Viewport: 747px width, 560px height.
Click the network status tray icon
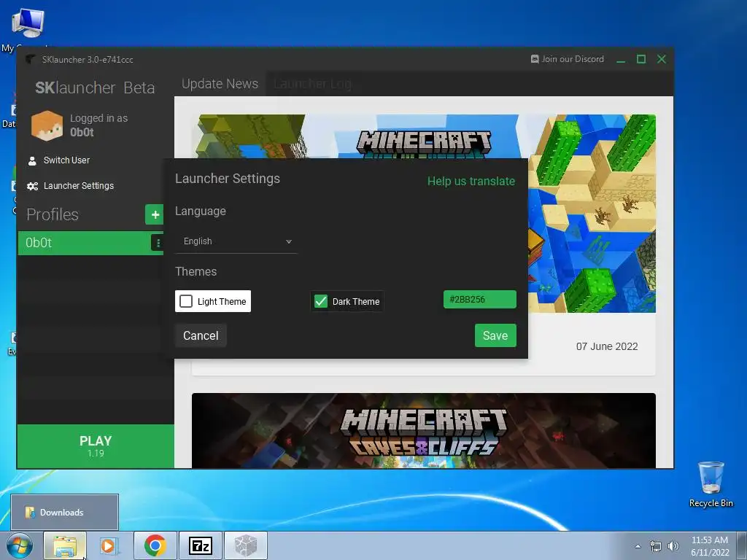click(656, 546)
